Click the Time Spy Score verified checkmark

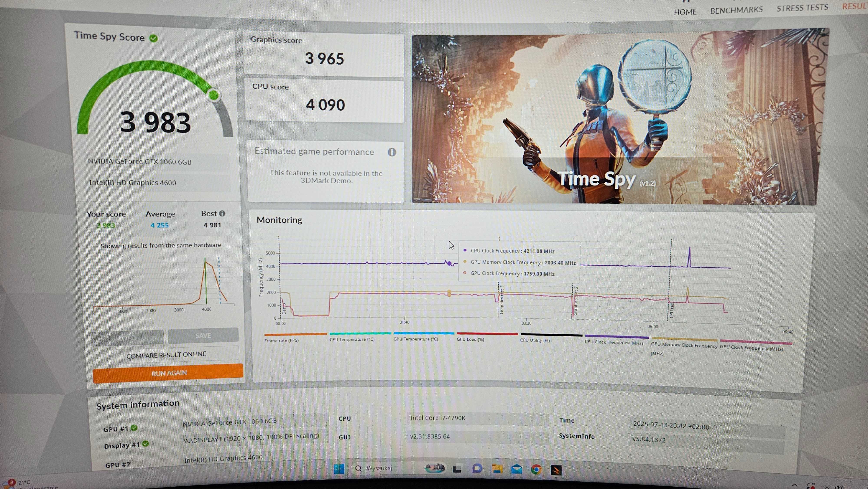154,38
